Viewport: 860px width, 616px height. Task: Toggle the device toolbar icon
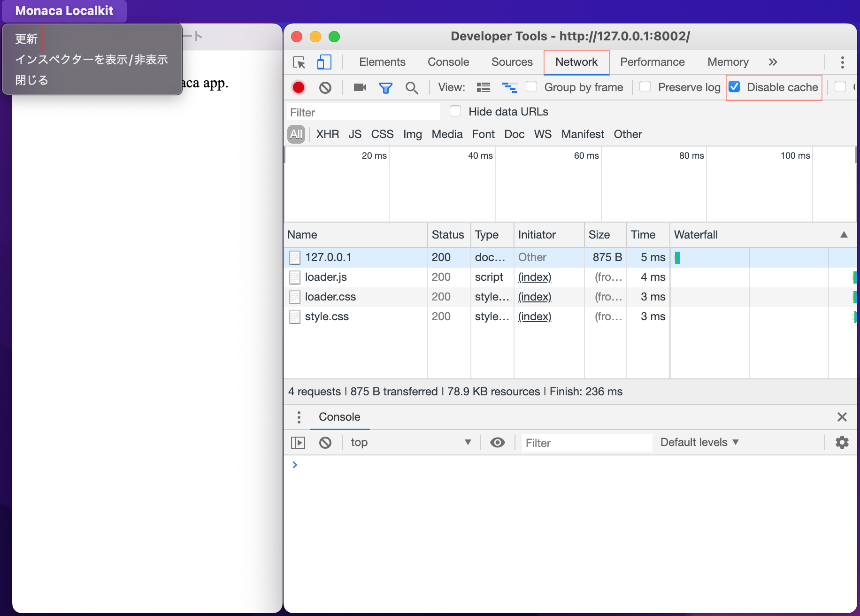pos(324,62)
